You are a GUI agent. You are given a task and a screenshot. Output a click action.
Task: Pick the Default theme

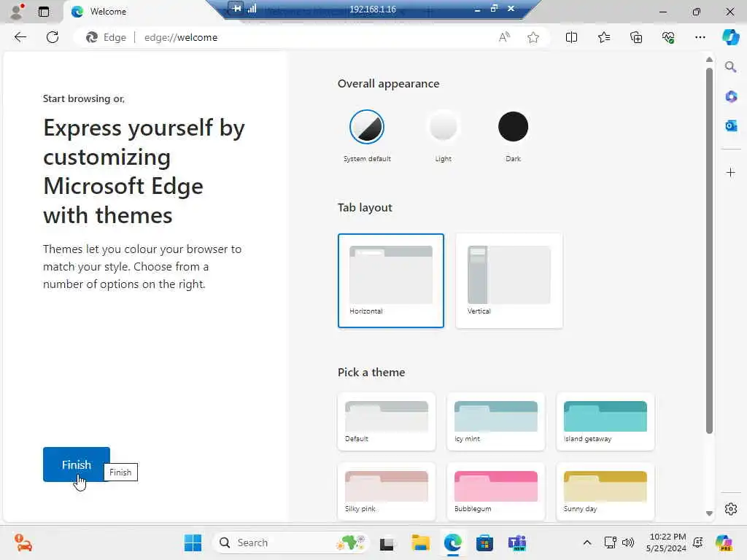[x=387, y=421]
